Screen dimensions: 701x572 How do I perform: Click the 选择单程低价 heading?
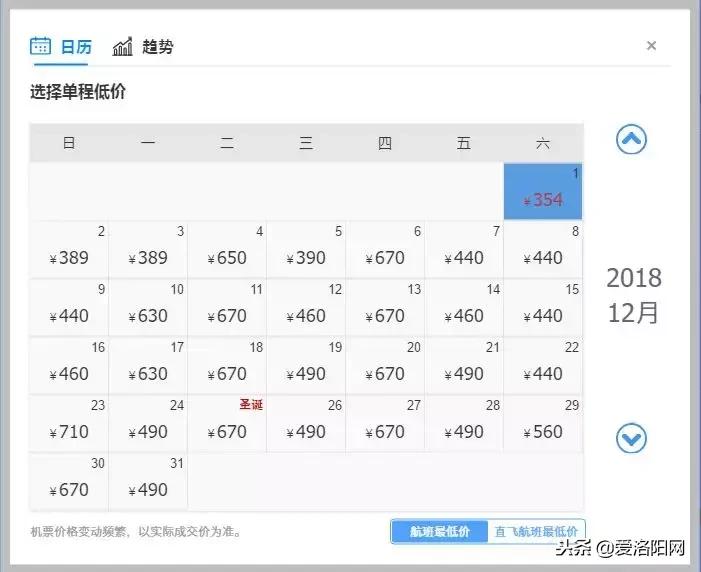pyautogui.click(x=78, y=92)
